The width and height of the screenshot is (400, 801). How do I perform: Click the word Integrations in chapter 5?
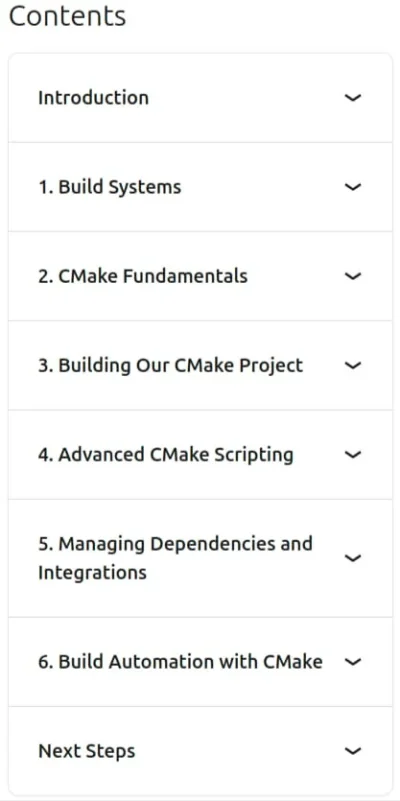(x=92, y=573)
